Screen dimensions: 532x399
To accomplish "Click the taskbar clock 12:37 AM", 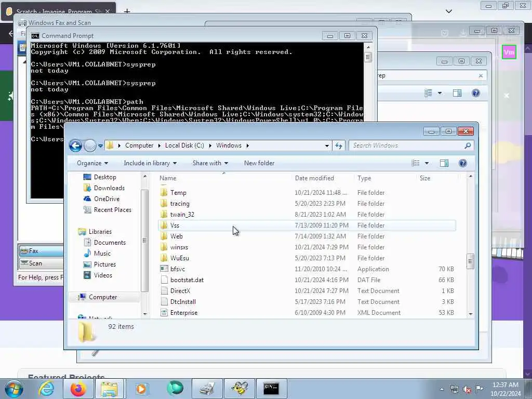I will coord(505,385).
